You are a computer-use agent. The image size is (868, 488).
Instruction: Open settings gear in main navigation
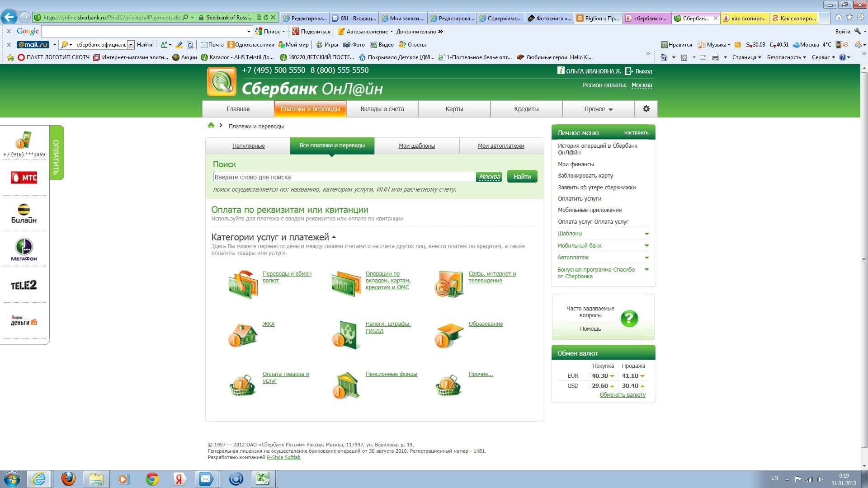tap(646, 109)
